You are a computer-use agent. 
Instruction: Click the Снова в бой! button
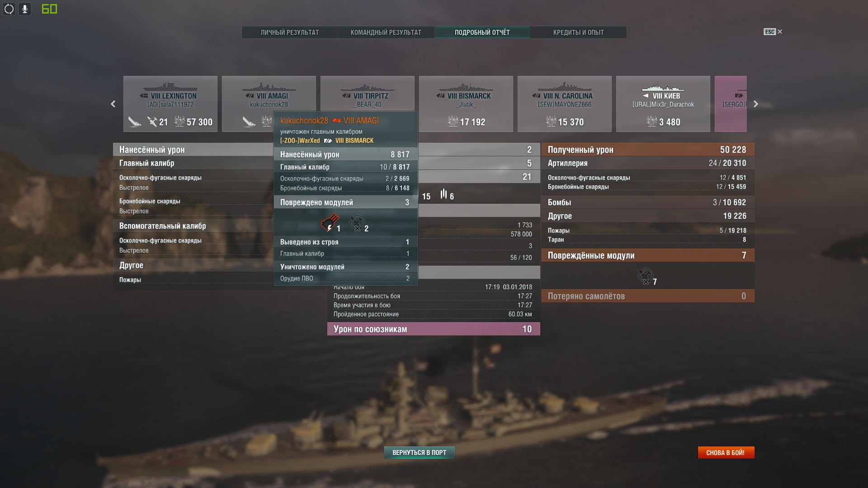(726, 452)
